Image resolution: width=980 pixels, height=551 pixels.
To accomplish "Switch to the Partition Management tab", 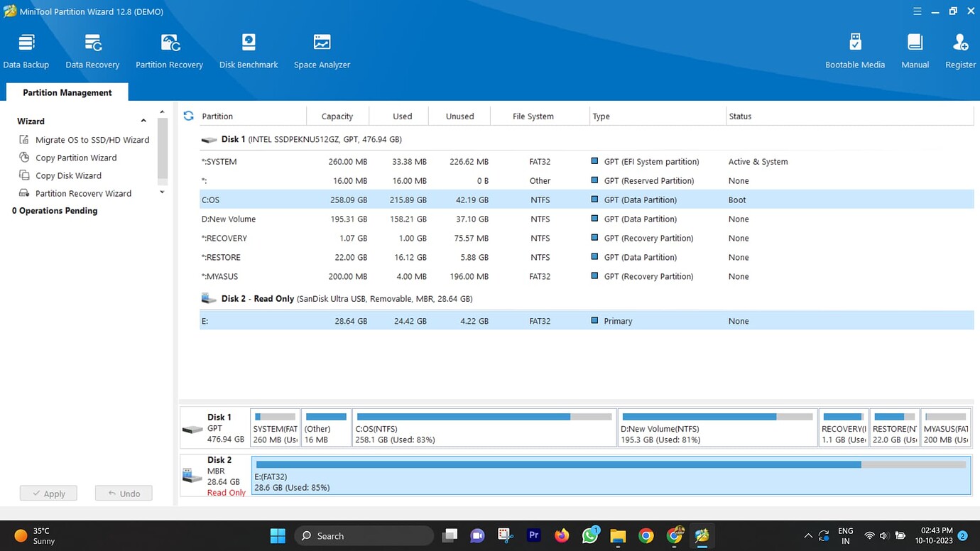I will point(67,92).
